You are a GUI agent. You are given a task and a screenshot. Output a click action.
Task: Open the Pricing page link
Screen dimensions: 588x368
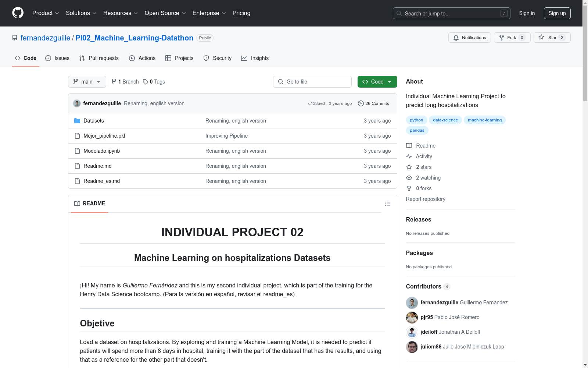coord(241,13)
